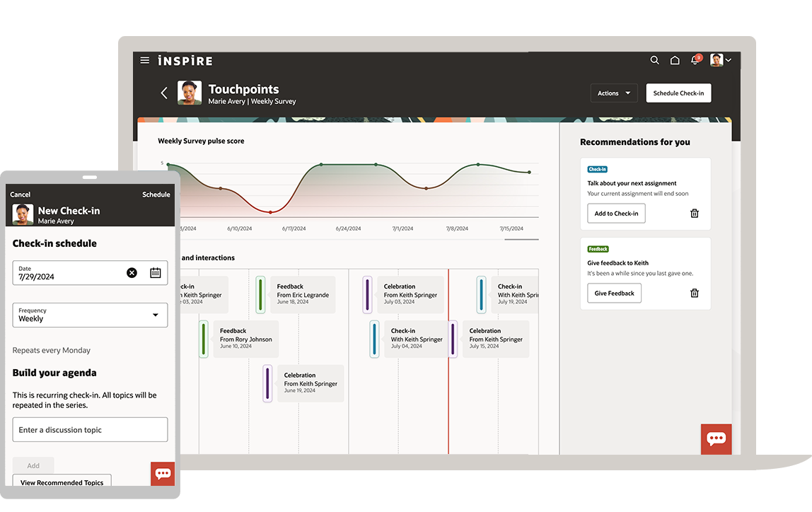812x512 pixels.
Task: Click the discussion topic input field
Action: [90, 429]
